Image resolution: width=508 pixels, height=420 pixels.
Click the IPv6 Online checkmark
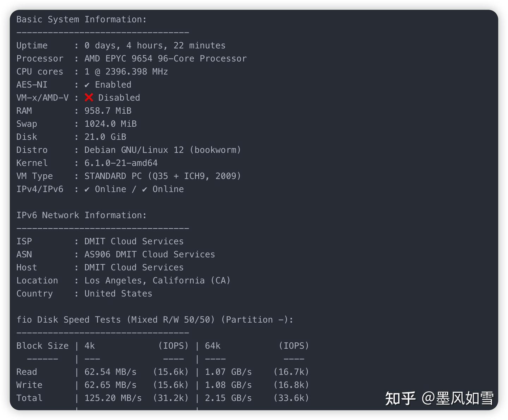coord(145,190)
